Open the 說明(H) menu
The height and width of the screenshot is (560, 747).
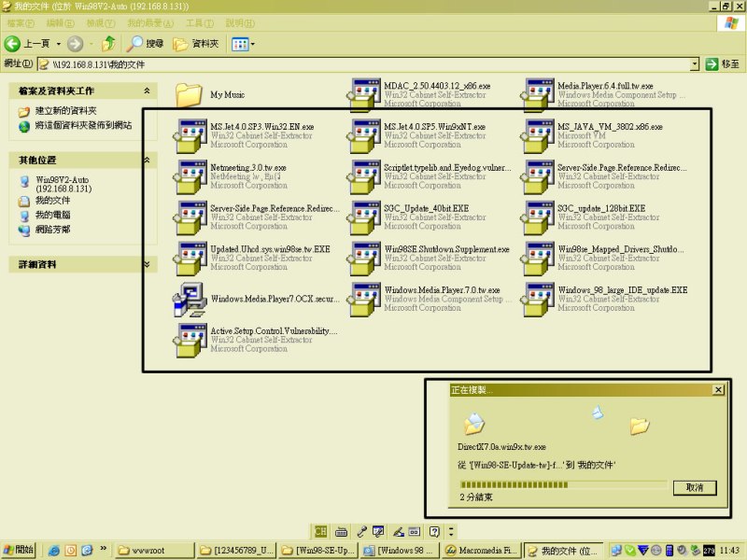click(240, 22)
